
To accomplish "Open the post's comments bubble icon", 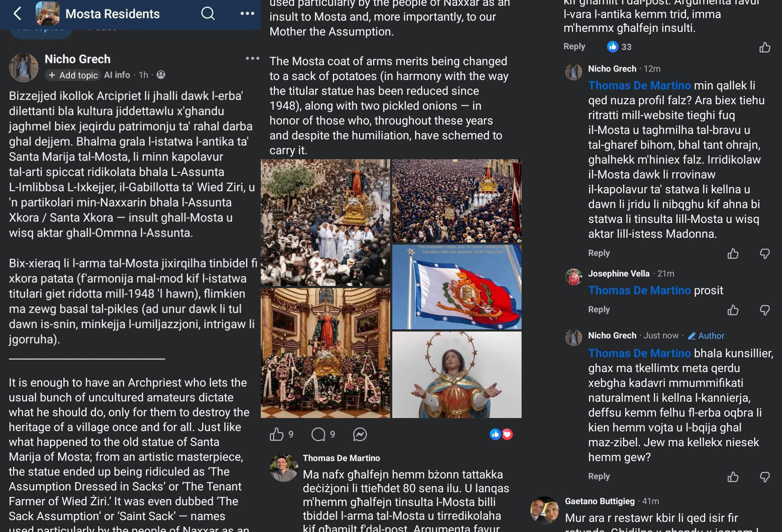I will tap(318, 434).
